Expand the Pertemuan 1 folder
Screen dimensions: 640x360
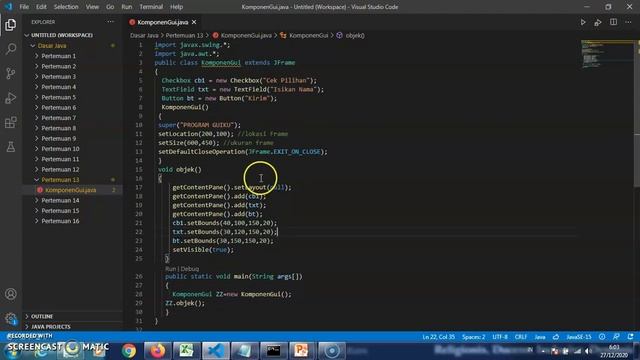[x=58, y=56]
